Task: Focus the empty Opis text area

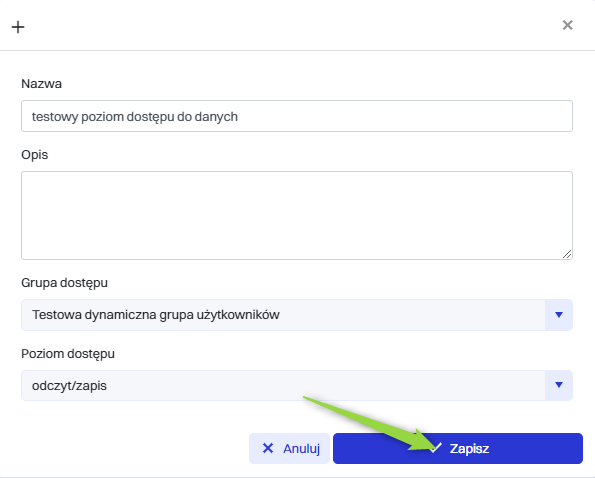Action: [x=297, y=215]
